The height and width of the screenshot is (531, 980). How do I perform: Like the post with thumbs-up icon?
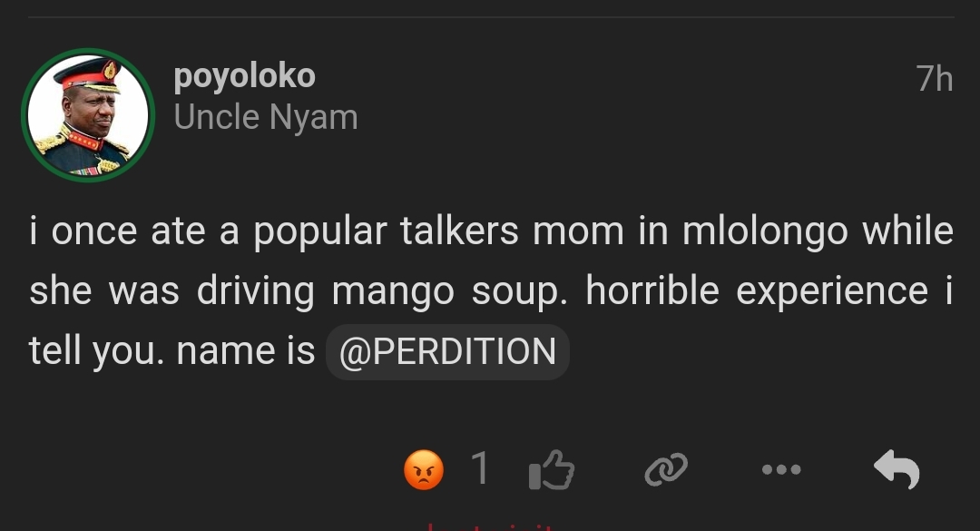coord(551,470)
